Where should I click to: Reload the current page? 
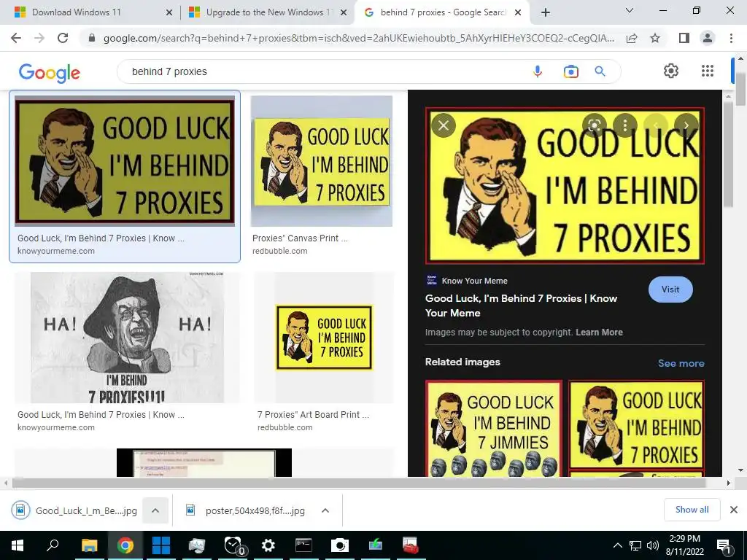point(63,38)
